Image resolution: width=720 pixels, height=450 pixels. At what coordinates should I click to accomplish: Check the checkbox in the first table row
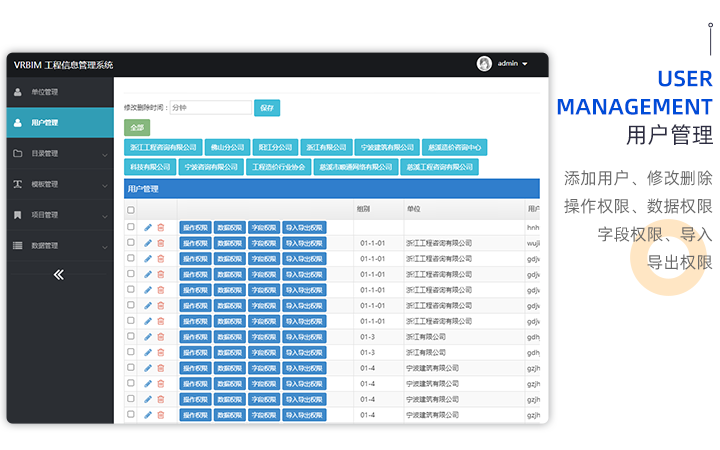coord(130,227)
